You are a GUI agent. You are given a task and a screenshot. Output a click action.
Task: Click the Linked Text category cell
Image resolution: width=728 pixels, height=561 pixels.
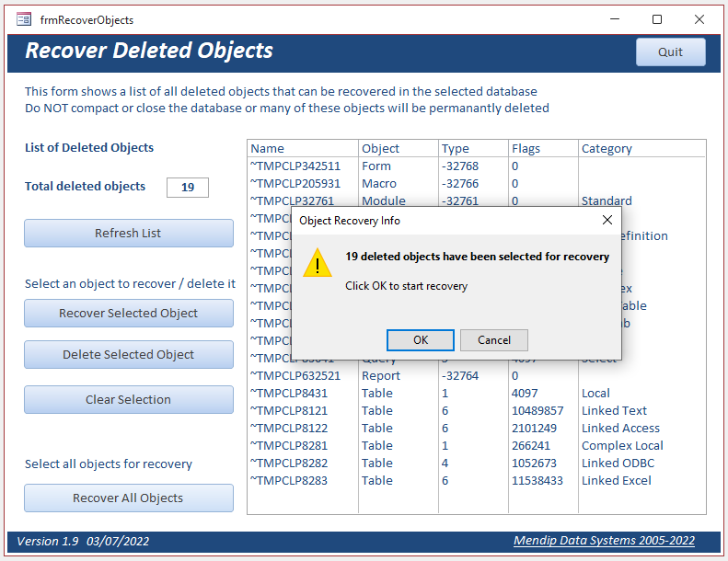pyautogui.click(x=614, y=411)
